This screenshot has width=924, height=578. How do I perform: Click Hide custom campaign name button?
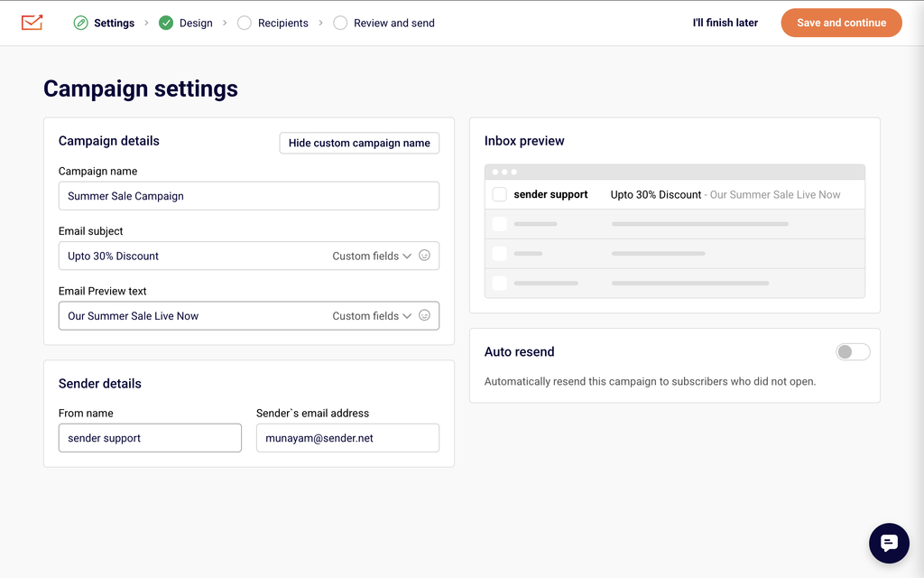point(359,144)
